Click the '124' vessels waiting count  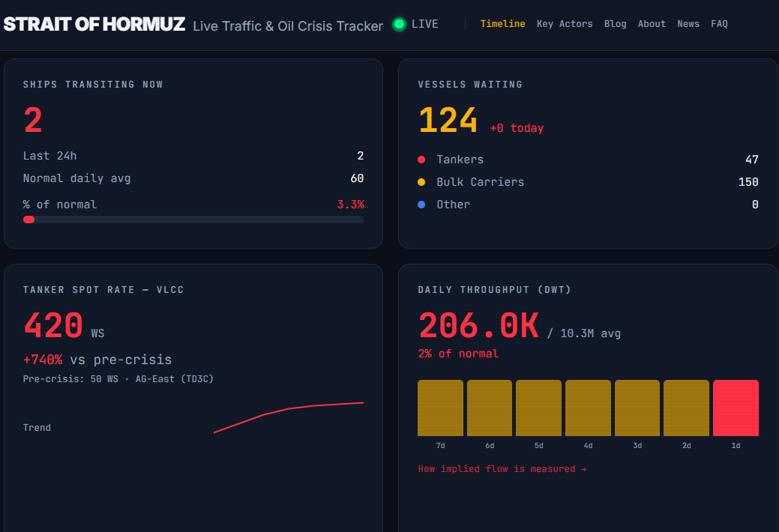click(x=448, y=120)
